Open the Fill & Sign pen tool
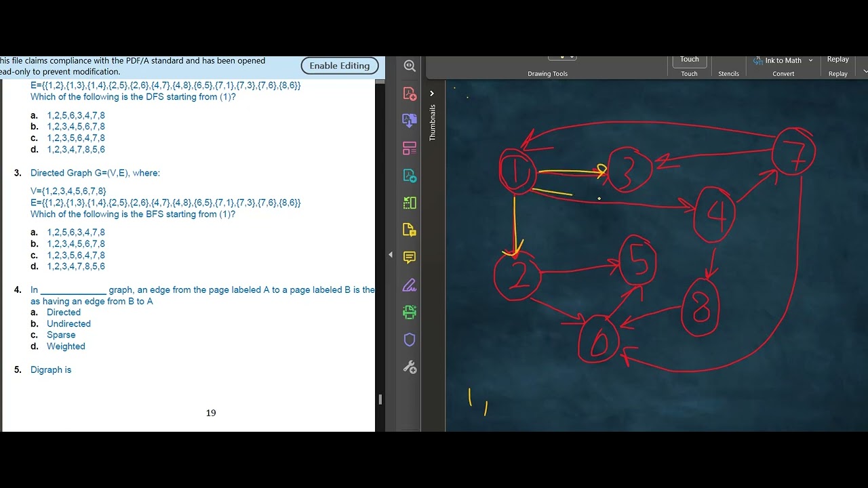Screen dimensions: 868x488 (x=410, y=285)
